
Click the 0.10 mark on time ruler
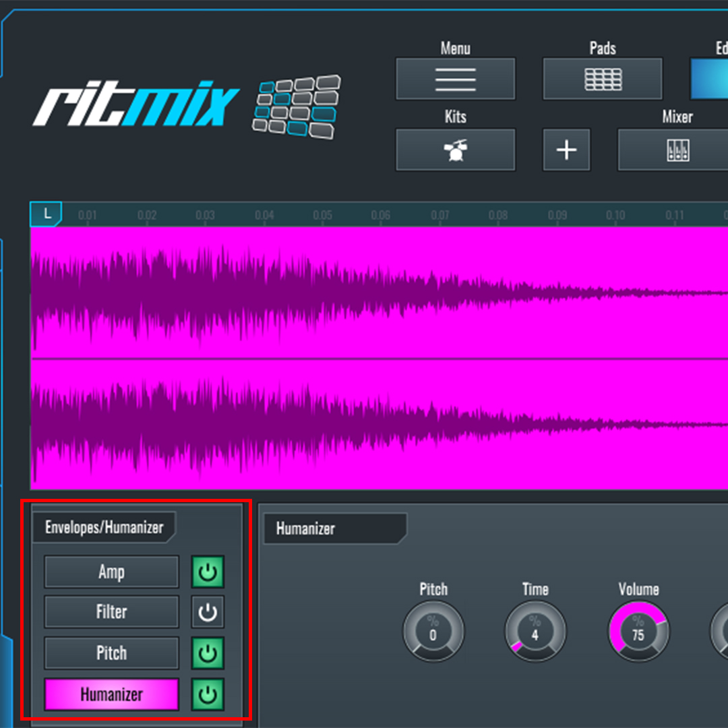click(615, 215)
